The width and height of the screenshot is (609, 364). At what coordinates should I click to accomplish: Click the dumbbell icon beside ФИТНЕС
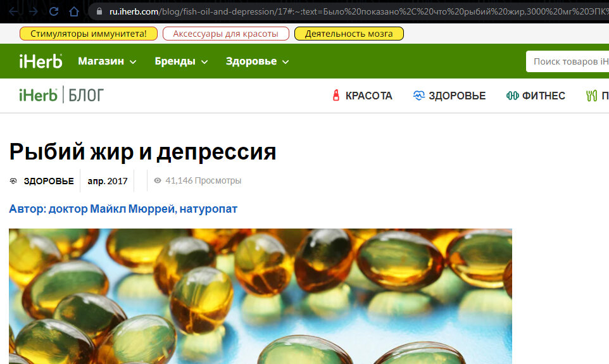click(x=513, y=96)
